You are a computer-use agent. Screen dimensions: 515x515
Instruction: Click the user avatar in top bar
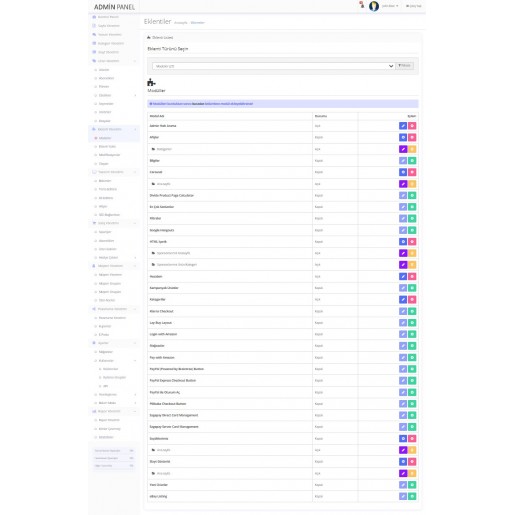coord(374,6)
